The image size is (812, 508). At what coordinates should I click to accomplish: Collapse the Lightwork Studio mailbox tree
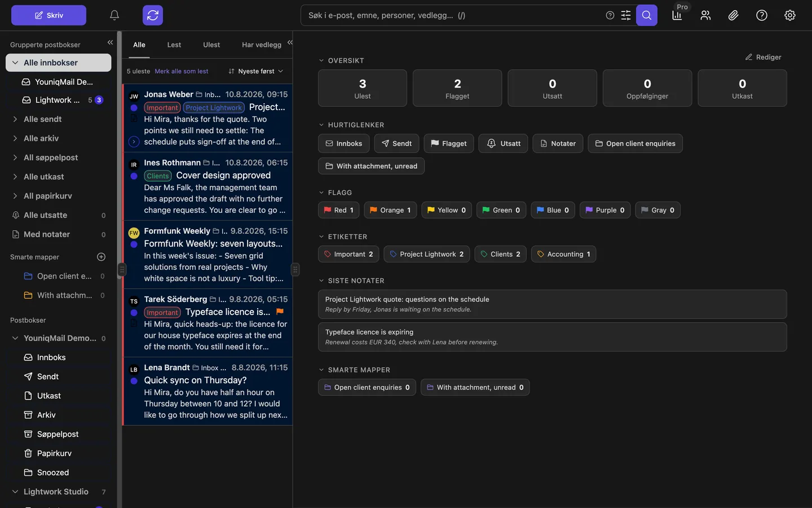point(15,492)
